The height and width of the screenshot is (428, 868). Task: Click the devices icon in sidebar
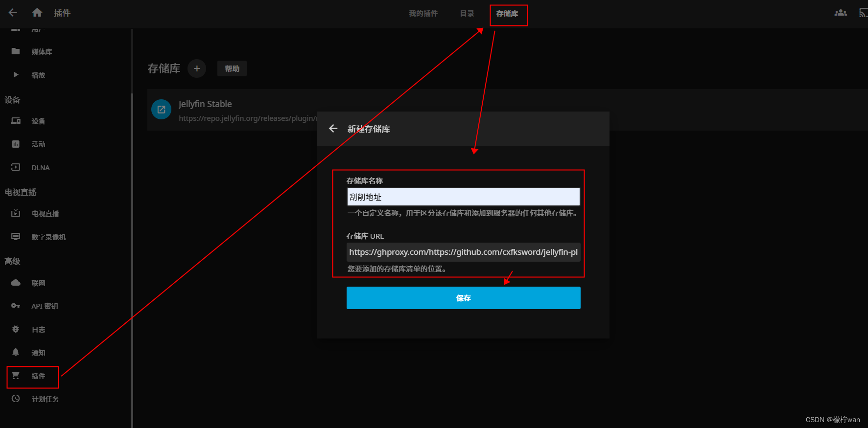[16, 120]
